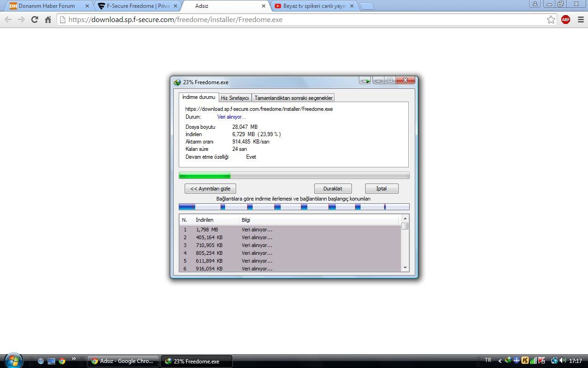The image size is (588, 368).
Task: Click the Chrome forward arrow
Action: pos(21,19)
